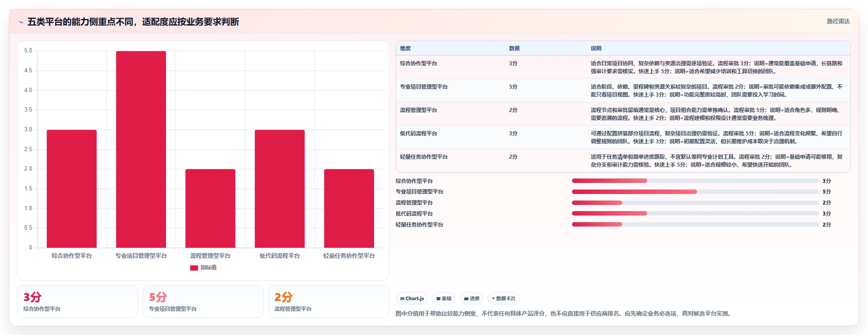Image resolution: width=868 pixels, height=335 pixels.
Task: Click the 流程管理型平台 bar in chart
Action: (x=210, y=208)
